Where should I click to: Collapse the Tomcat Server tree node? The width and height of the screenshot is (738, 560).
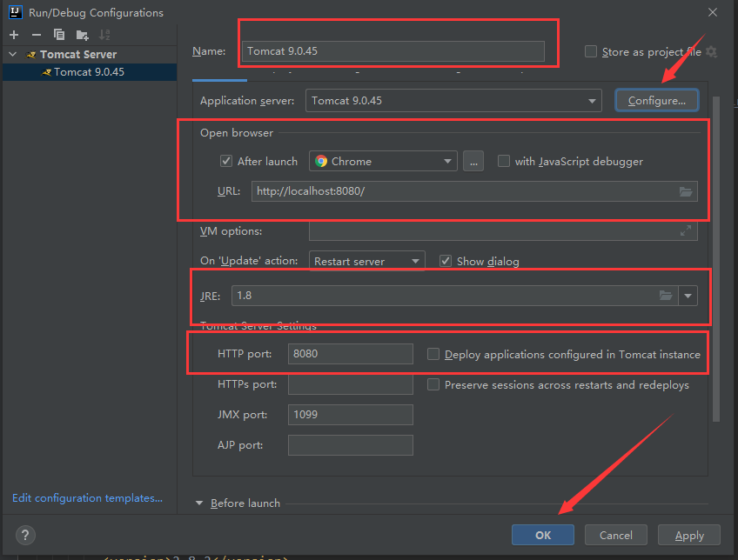coord(13,55)
